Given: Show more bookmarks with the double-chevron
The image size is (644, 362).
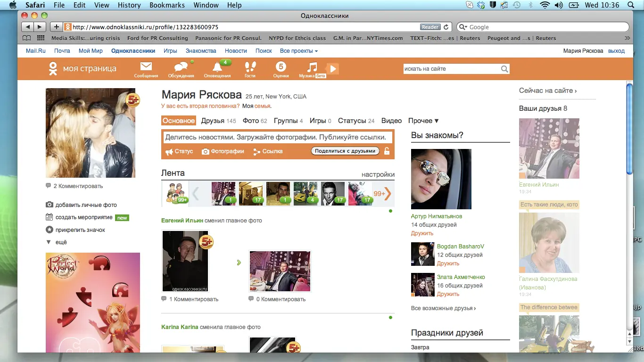Looking at the screenshot, I should click(627, 38).
